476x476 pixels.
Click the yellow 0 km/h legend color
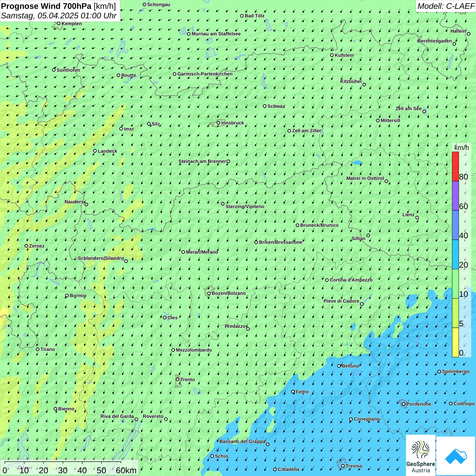point(455,342)
